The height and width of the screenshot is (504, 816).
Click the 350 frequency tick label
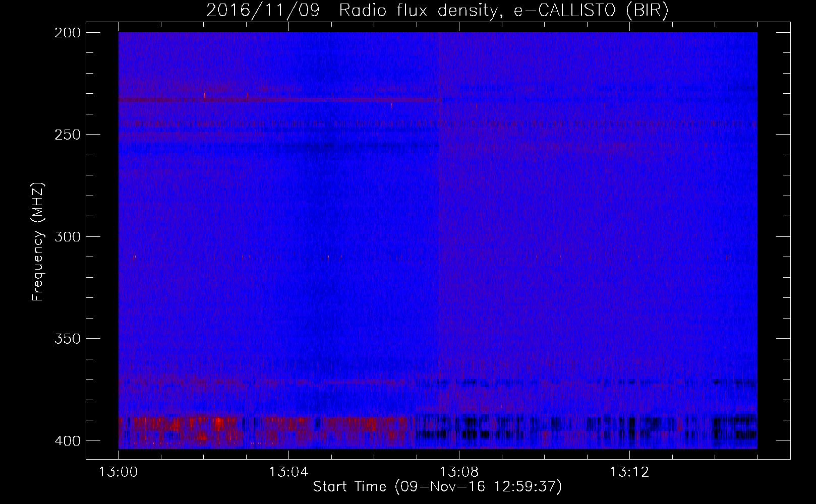pyautogui.click(x=67, y=338)
